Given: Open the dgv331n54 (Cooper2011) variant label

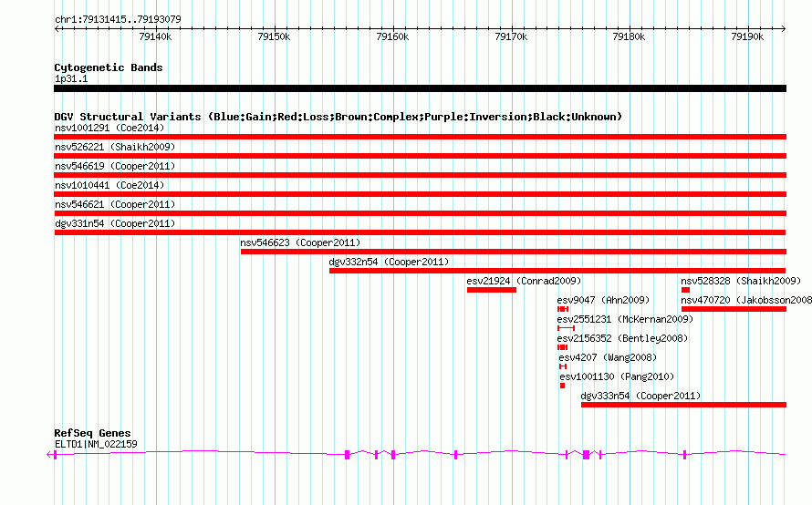Looking at the screenshot, I should tap(115, 223).
